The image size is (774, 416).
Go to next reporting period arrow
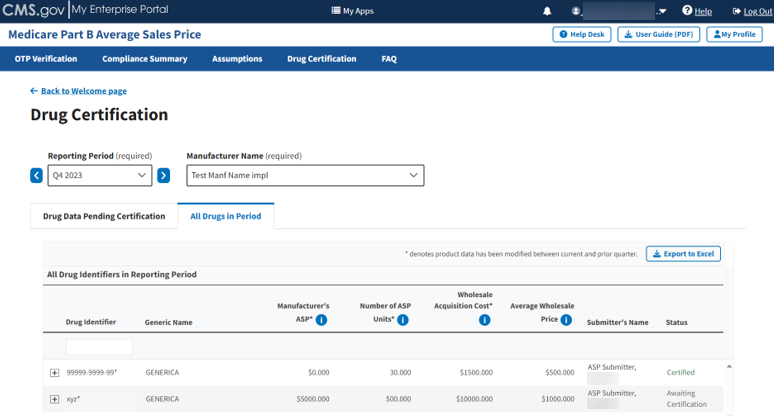[163, 175]
